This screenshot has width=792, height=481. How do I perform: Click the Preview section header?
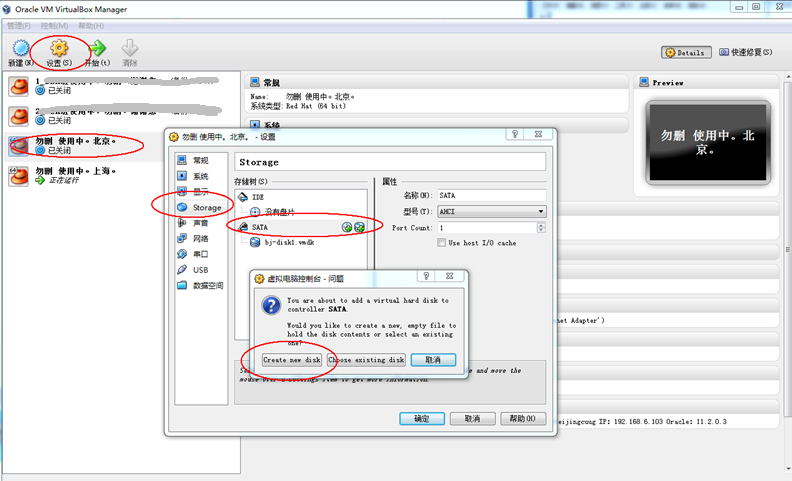tap(706, 82)
